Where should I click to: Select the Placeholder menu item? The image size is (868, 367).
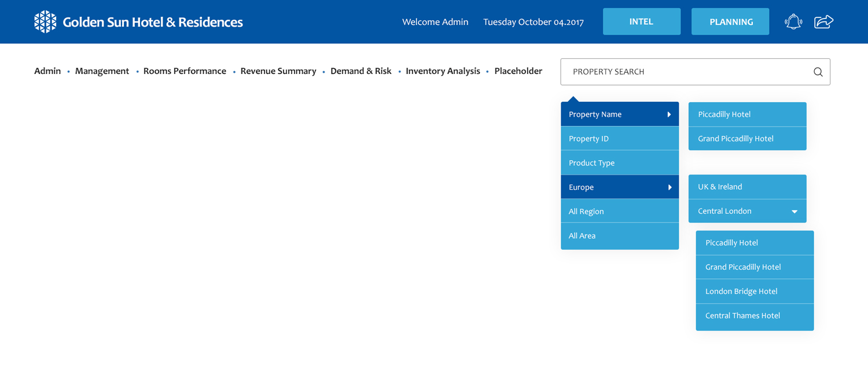[x=518, y=71]
